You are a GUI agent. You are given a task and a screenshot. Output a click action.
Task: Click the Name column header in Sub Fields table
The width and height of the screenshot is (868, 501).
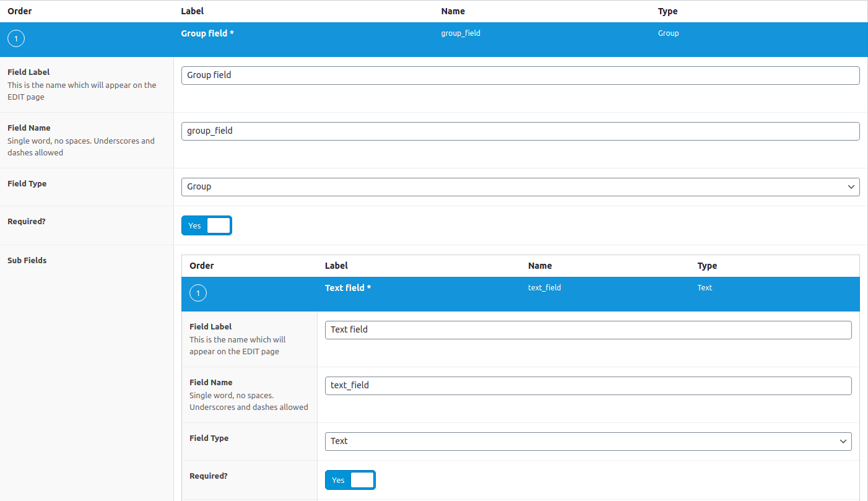coord(539,265)
